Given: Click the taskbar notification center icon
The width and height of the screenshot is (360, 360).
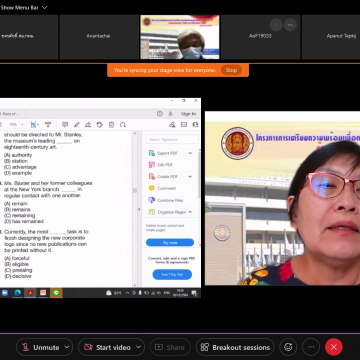Looking at the screenshot, I should tap(194, 293).
